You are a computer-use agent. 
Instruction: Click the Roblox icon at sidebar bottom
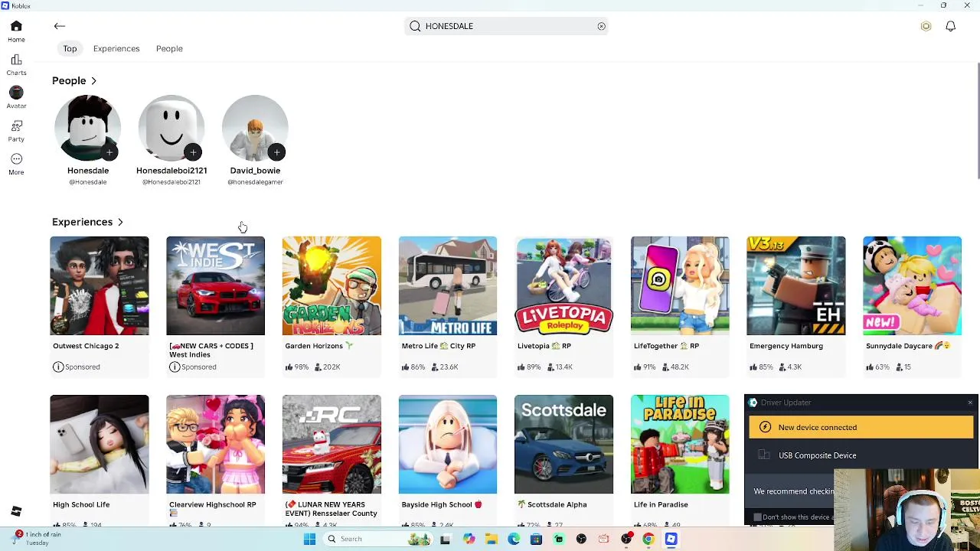(x=16, y=511)
